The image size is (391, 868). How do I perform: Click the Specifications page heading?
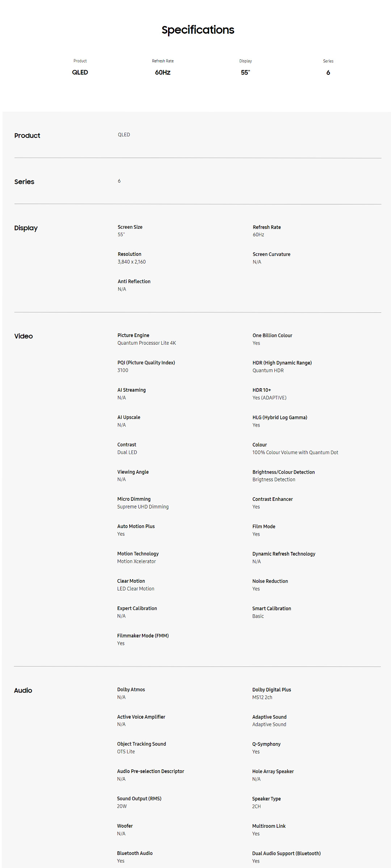click(198, 30)
